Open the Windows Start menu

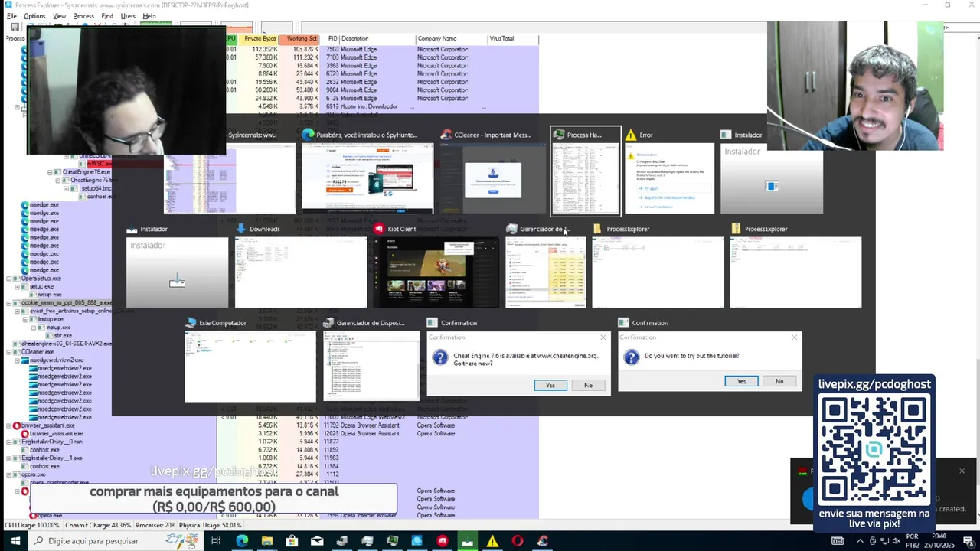tap(15, 541)
